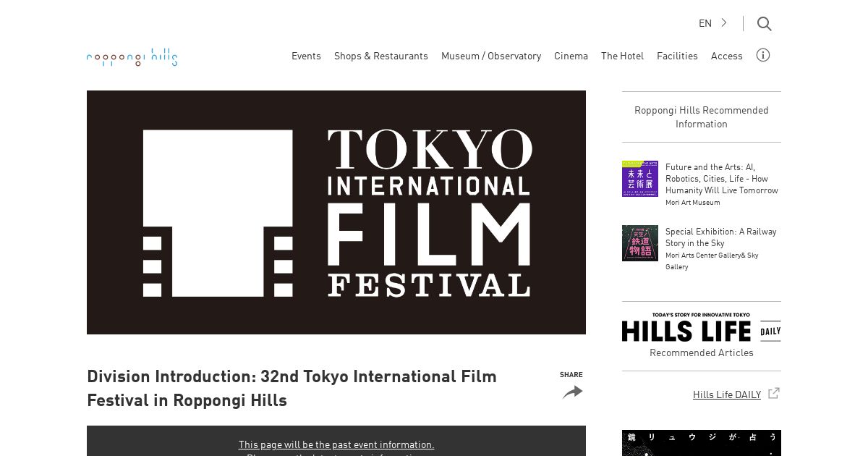This screenshot has height=456, width=868.
Task: Open Future and the Arts article link
Action: 722,179
